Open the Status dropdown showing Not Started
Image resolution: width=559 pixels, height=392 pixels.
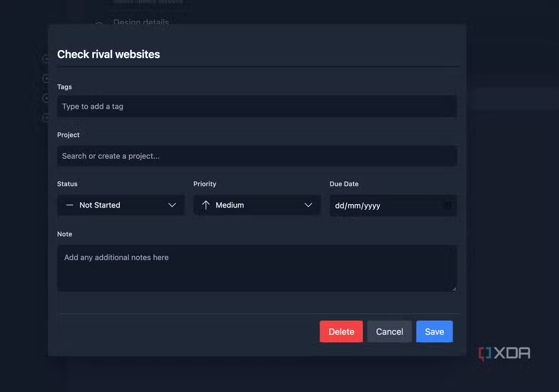[x=121, y=205]
